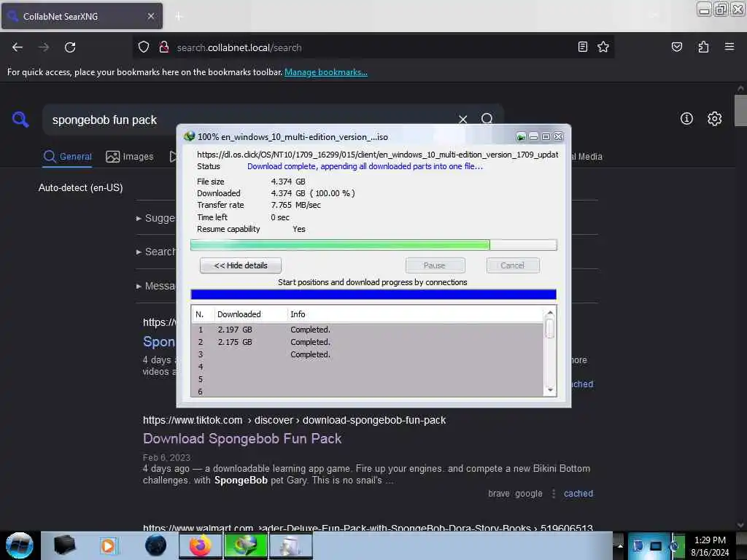Launch media player from taskbar
The height and width of the screenshot is (560, 747).
108,545
